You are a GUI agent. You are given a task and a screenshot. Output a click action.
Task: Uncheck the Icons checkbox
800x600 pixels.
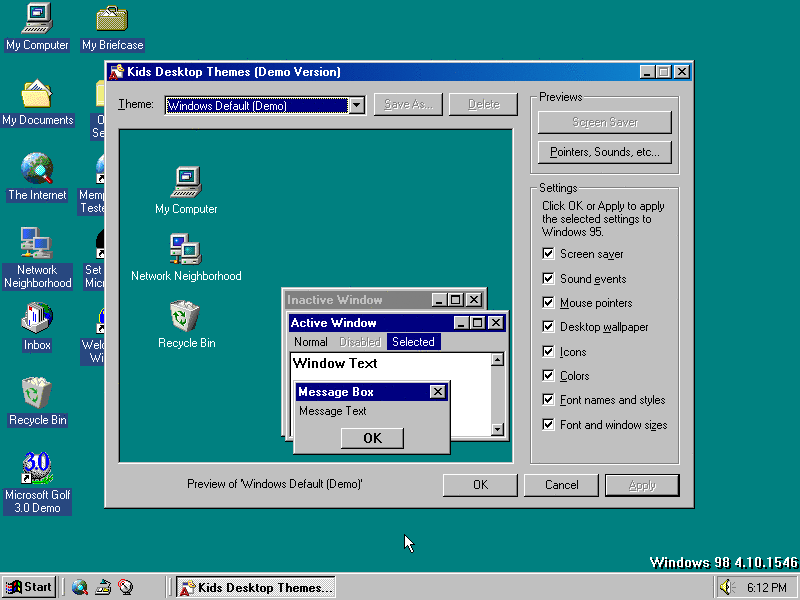coord(548,352)
